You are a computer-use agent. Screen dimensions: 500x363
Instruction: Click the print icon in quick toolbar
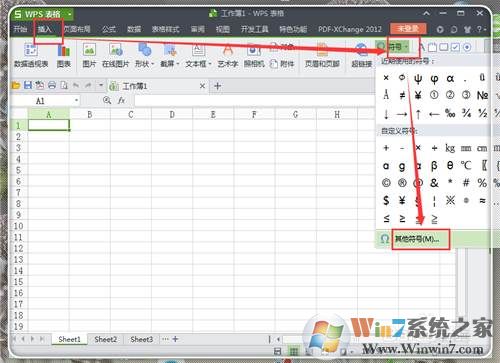point(52,85)
